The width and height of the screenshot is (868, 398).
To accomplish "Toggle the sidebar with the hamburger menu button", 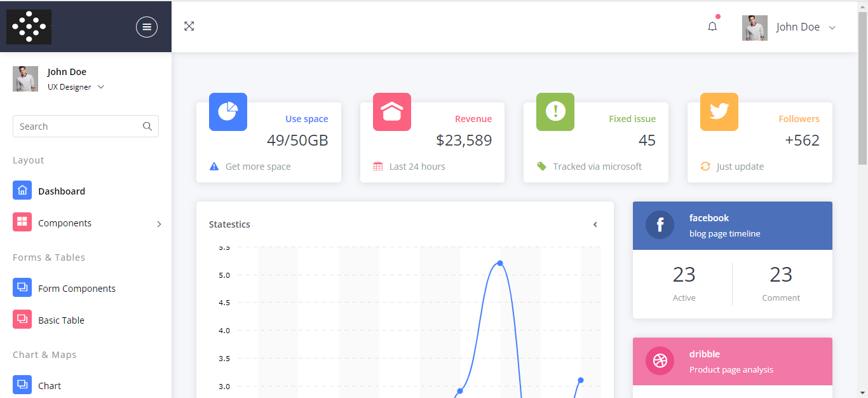I will [147, 27].
